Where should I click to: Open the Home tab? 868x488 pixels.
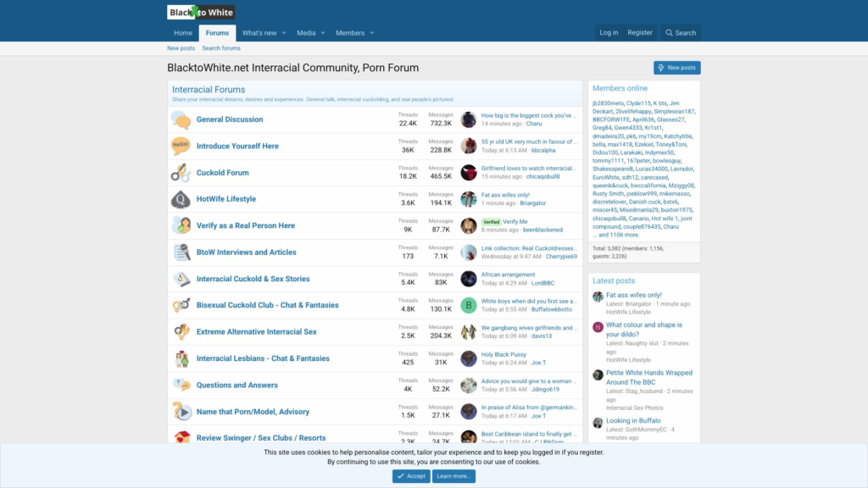183,33
